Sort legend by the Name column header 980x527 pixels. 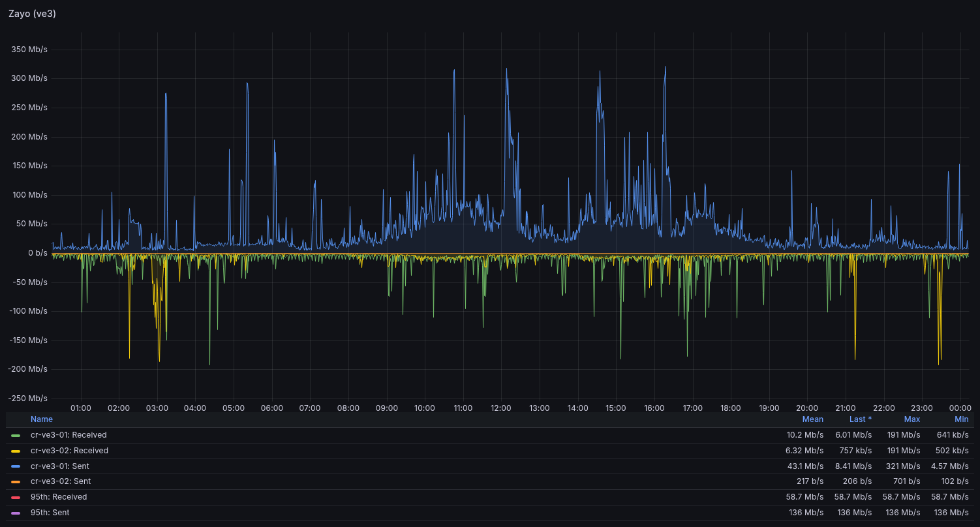pyautogui.click(x=42, y=419)
